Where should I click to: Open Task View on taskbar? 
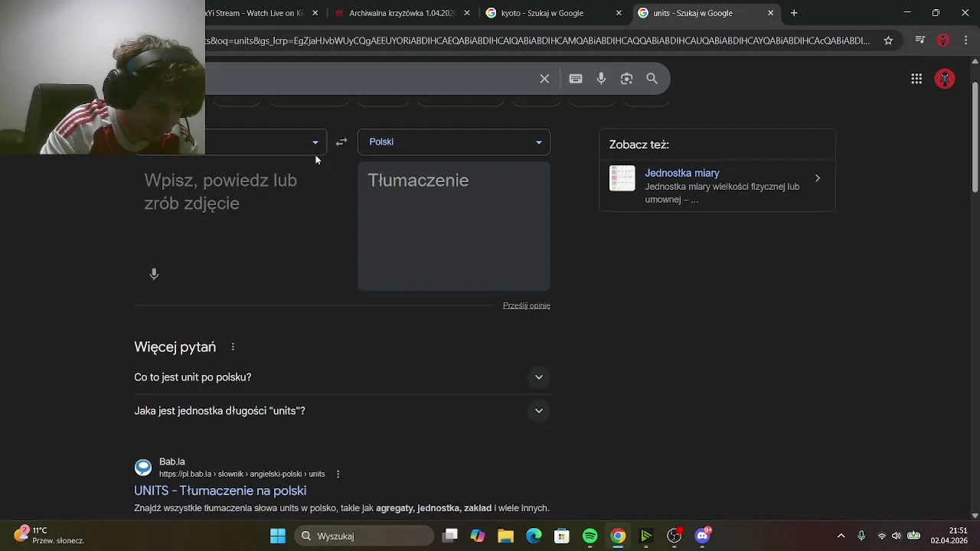click(x=450, y=536)
